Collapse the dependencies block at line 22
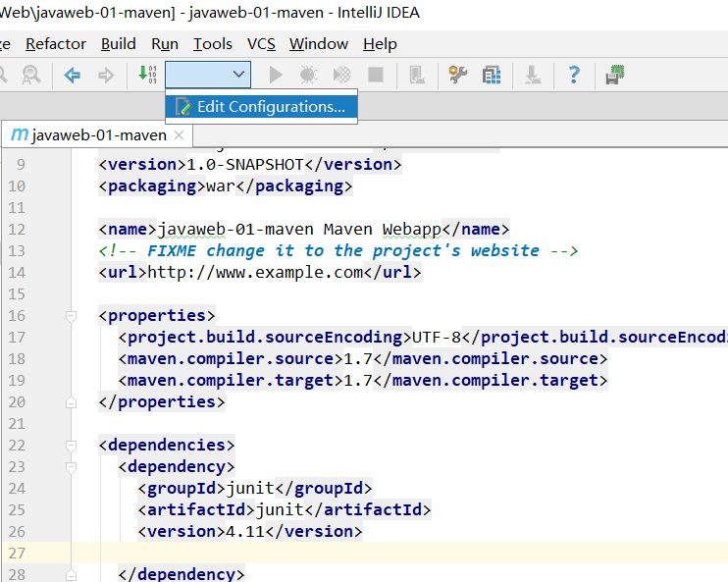This screenshot has height=582, width=728. click(71, 446)
